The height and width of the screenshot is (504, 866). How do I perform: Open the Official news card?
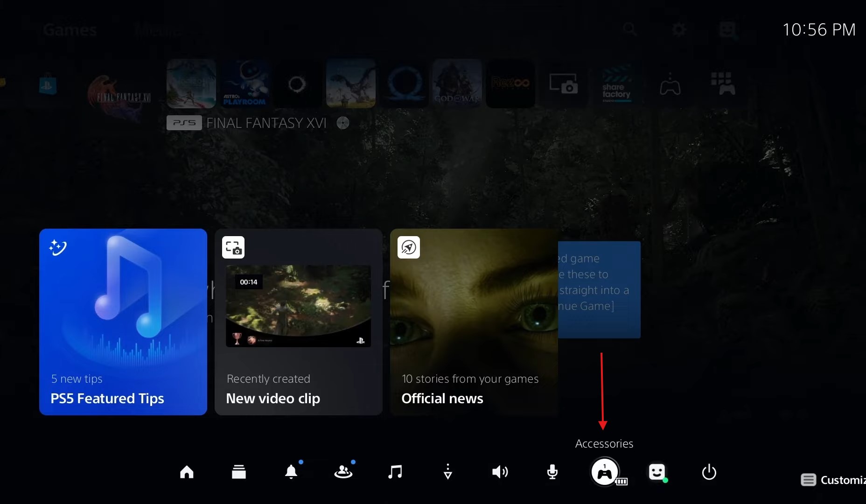pos(474,322)
